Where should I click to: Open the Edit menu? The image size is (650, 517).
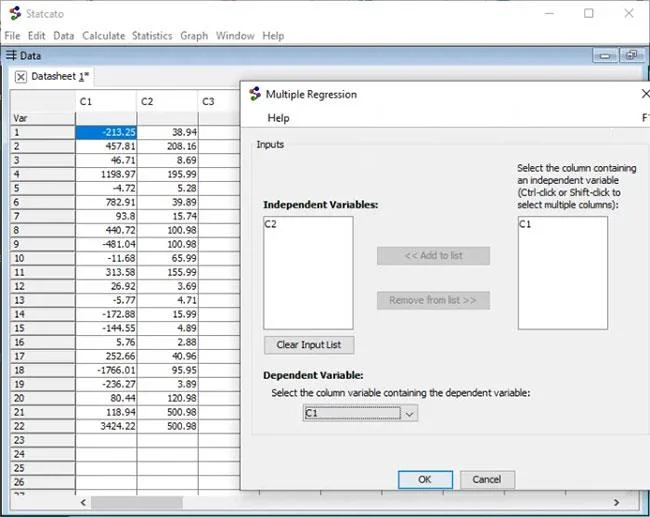tap(36, 36)
